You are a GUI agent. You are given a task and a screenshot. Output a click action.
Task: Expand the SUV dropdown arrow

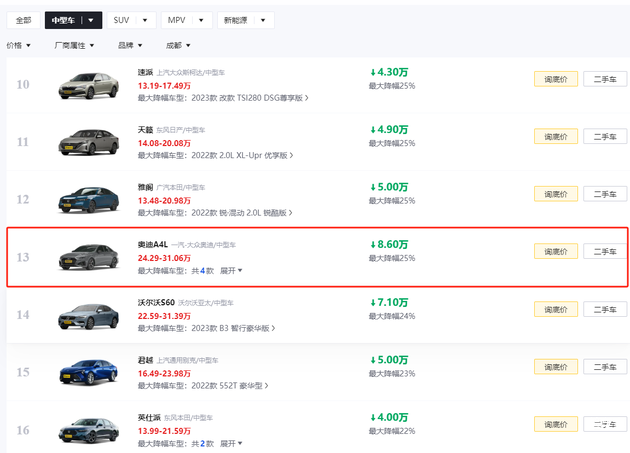tap(147, 20)
